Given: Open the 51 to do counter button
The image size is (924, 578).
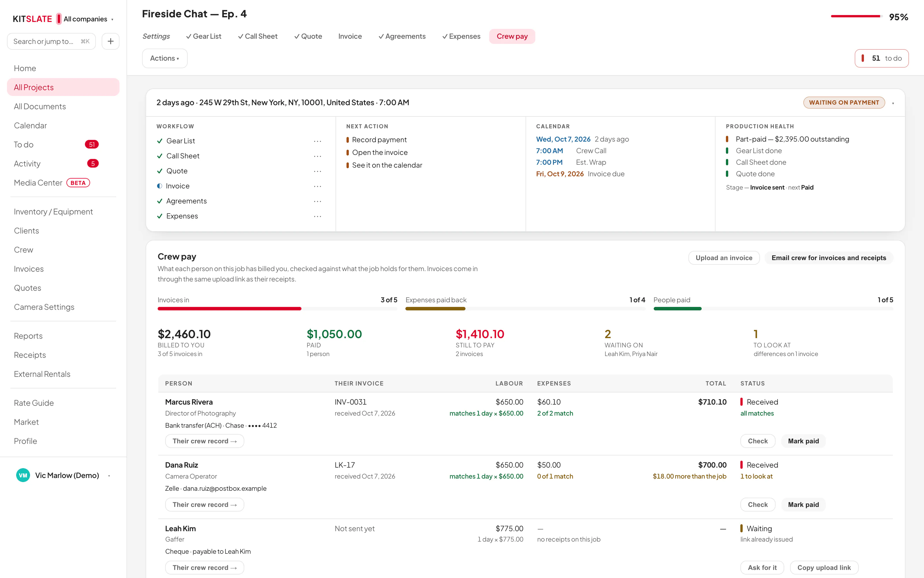Looking at the screenshot, I should (881, 58).
